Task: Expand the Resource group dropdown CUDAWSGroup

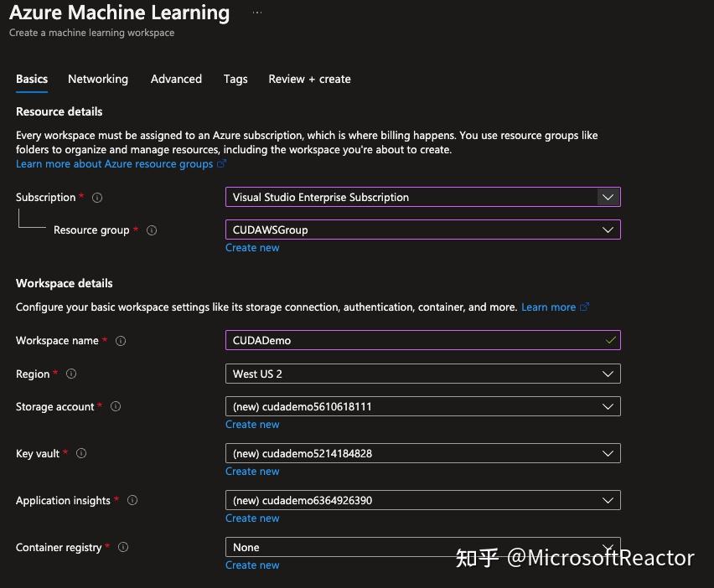Action: 423,230
